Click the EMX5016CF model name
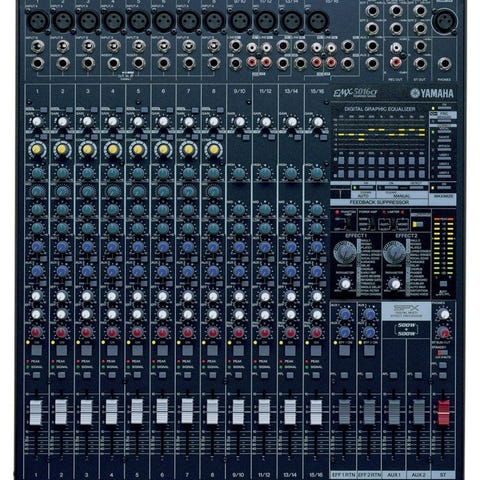 click(x=355, y=93)
